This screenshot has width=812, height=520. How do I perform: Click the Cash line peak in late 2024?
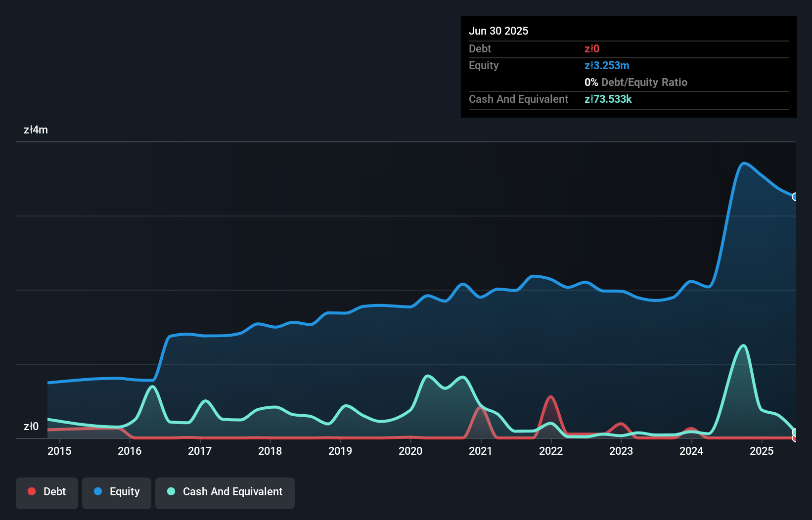pos(743,346)
